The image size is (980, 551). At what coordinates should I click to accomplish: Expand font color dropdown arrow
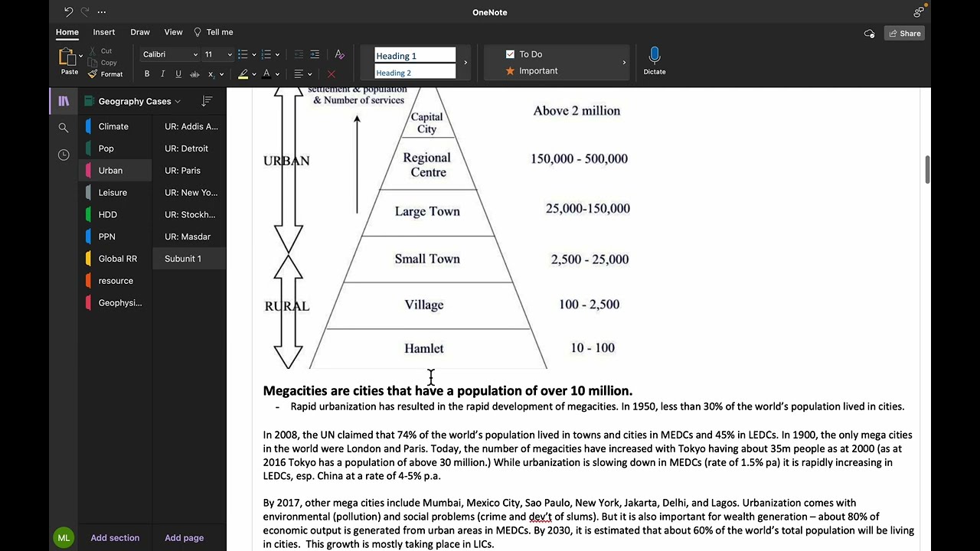[x=277, y=74]
